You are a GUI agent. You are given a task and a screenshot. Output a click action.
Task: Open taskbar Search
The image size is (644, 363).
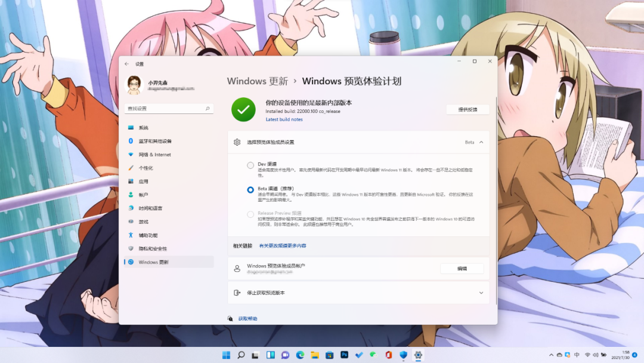[x=241, y=355]
